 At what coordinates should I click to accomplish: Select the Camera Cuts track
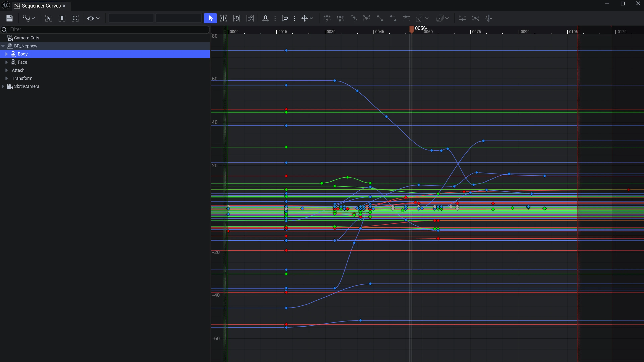[26, 38]
